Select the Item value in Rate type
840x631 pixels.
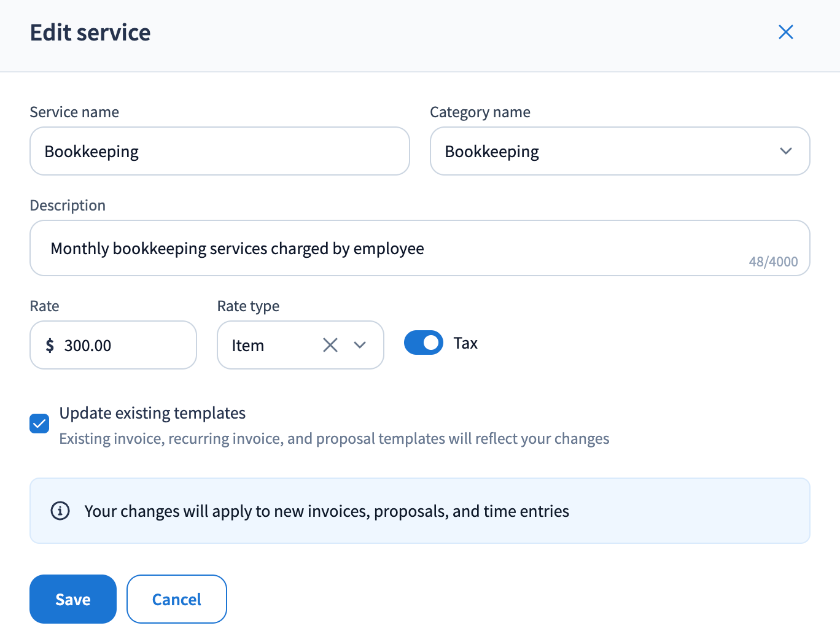pyautogui.click(x=248, y=346)
